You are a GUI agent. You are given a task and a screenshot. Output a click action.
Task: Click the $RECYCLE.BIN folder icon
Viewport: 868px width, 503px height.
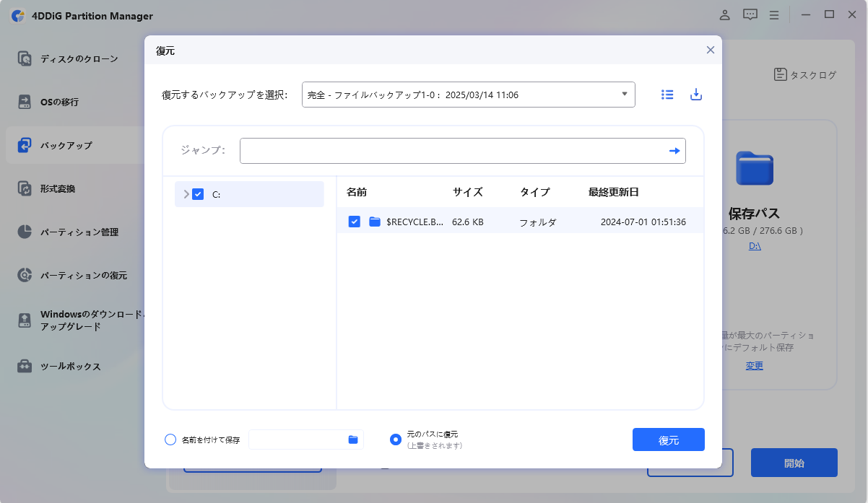(375, 222)
